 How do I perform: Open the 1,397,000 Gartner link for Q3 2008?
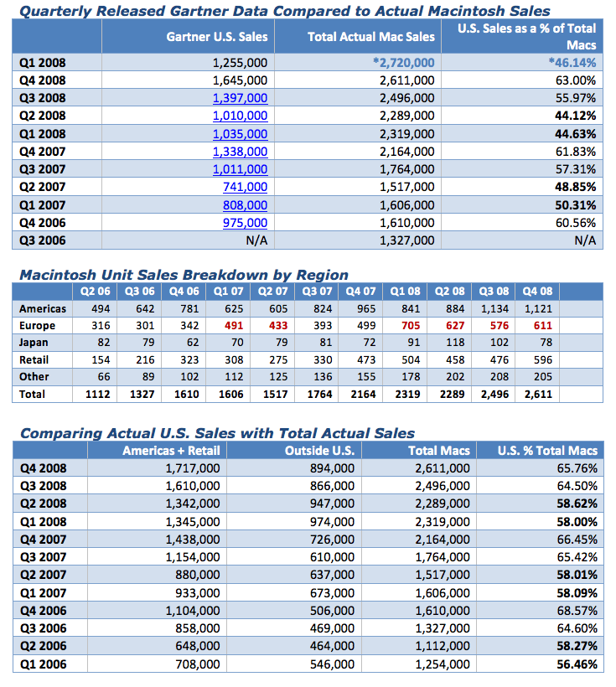(x=240, y=98)
